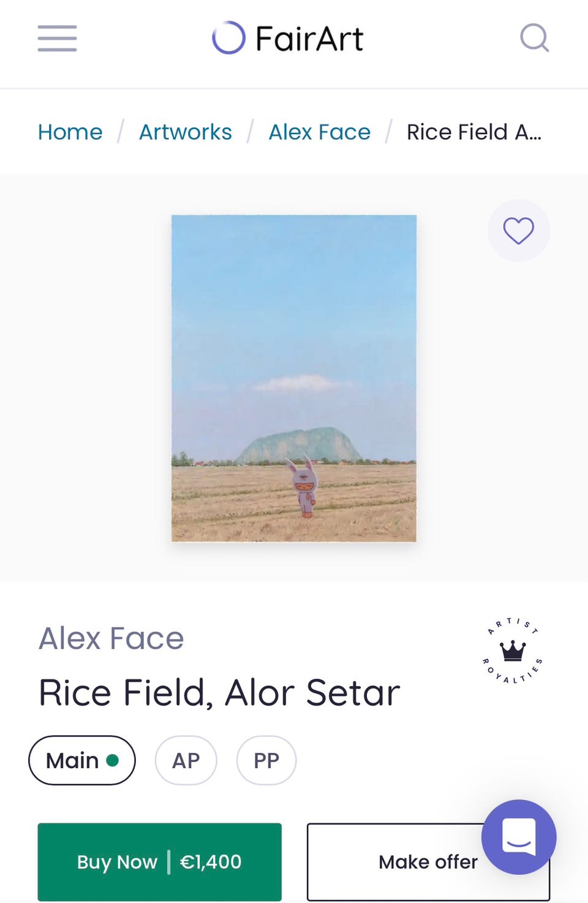Click the Rice Field breadcrumb item

click(473, 132)
